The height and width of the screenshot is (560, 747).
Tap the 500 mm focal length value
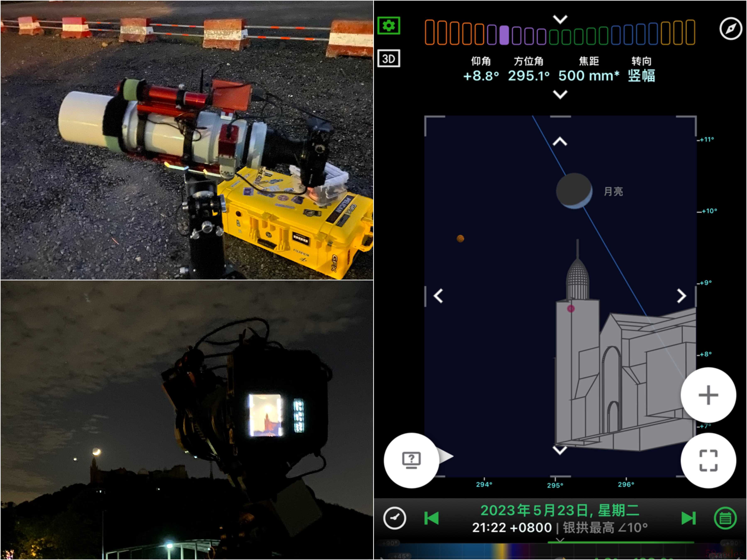click(x=588, y=76)
